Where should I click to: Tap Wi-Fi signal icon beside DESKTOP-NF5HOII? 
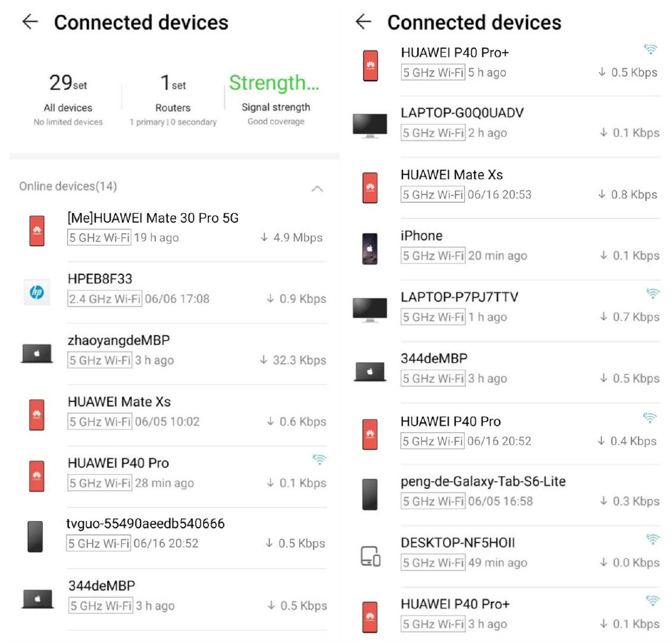tap(652, 539)
